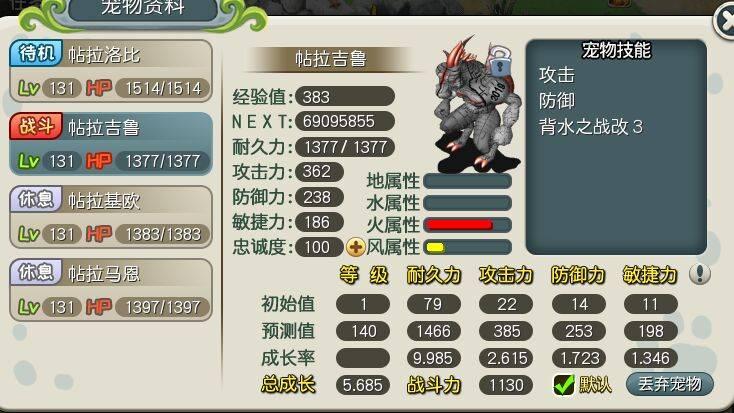This screenshot has width=734, height=413.
Task: Select pet 帖拉基欧 in the list
Action: pos(111,217)
